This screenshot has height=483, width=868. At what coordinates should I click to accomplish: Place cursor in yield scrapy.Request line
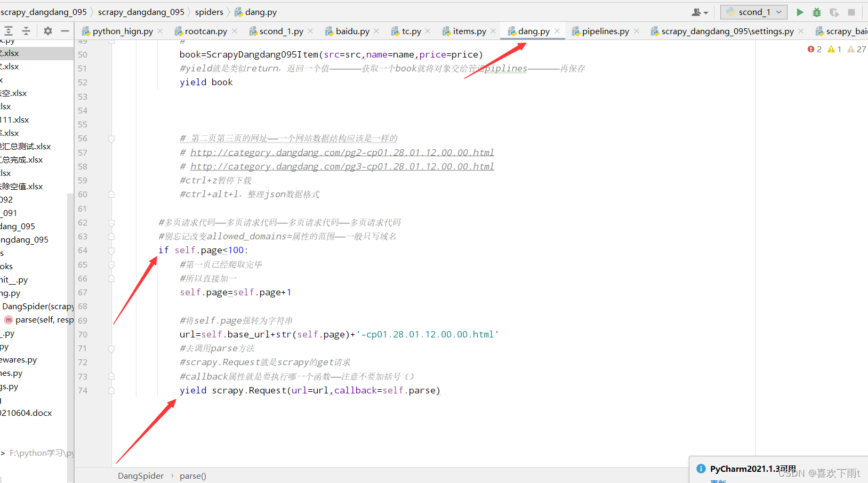coord(310,391)
